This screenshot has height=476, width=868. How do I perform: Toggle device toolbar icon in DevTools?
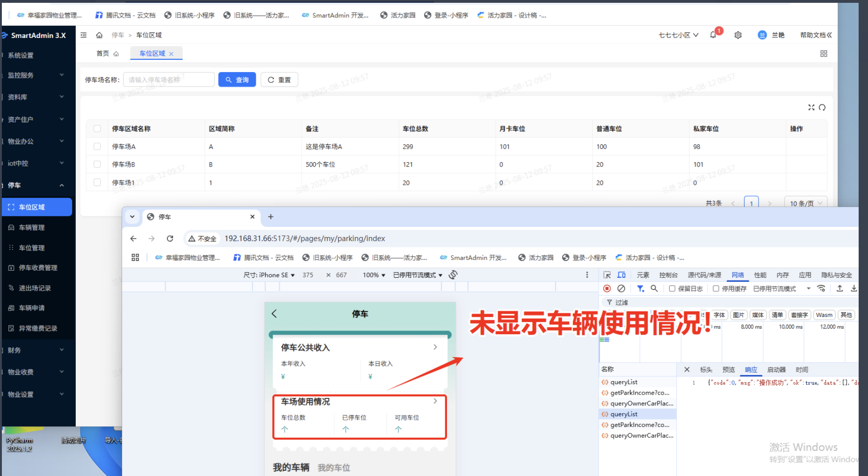tap(622, 275)
